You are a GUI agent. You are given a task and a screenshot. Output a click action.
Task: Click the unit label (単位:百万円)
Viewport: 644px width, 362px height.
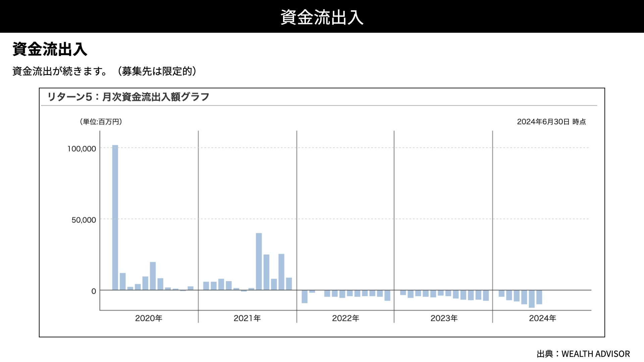pos(101,122)
